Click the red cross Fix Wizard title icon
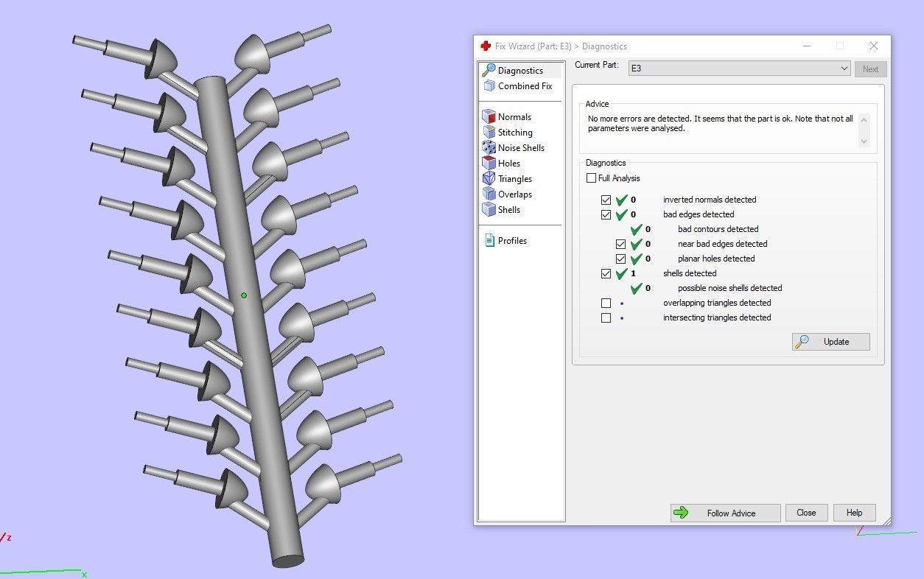This screenshot has height=579, width=924. click(486, 46)
